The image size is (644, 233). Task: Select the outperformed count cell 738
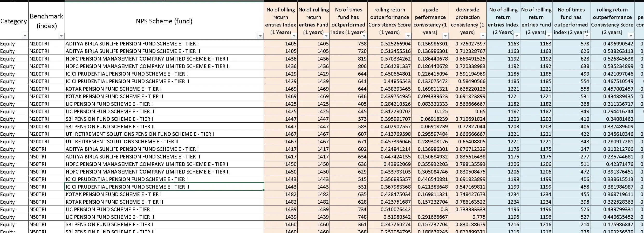click(x=349, y=44)
